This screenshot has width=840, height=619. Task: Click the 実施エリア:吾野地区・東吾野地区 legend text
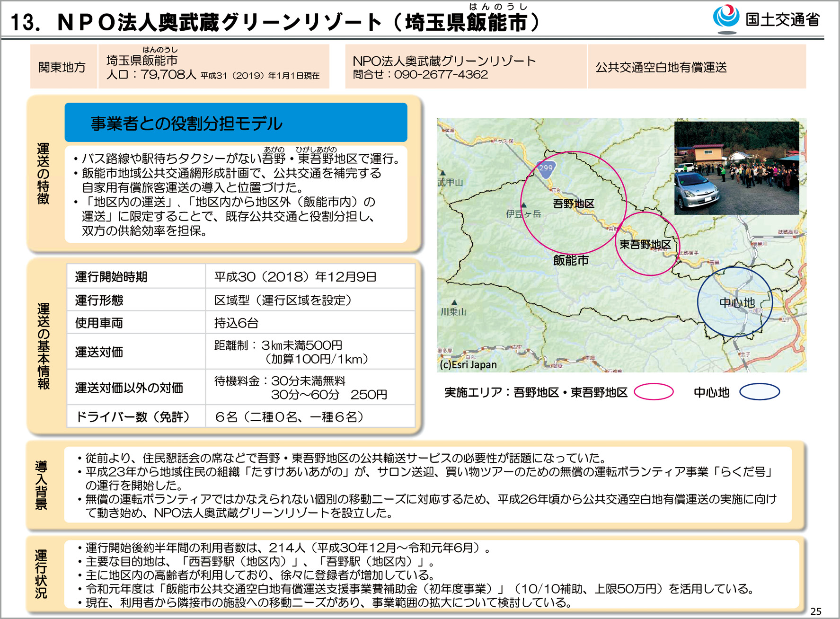pyautogui.click(x=536, y=392)
